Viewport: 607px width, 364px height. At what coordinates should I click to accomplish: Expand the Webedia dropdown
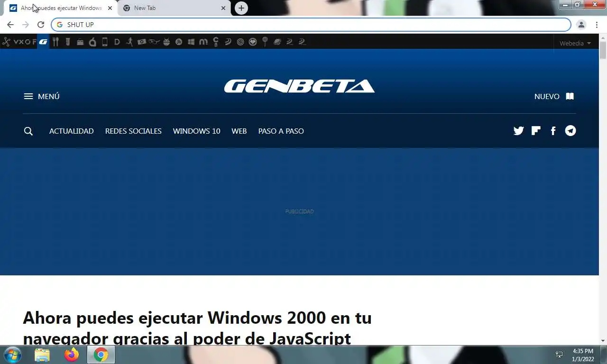(575, 43)
